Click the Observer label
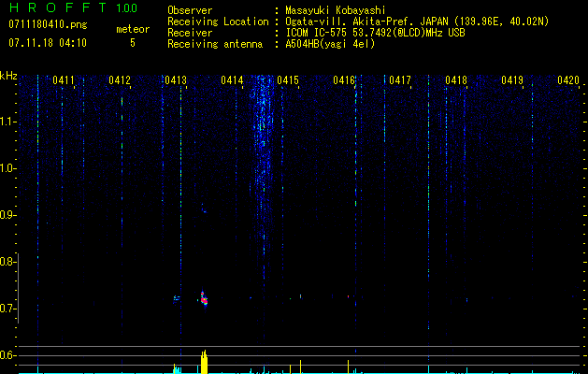The image size is (588, 374). [190, 10]
